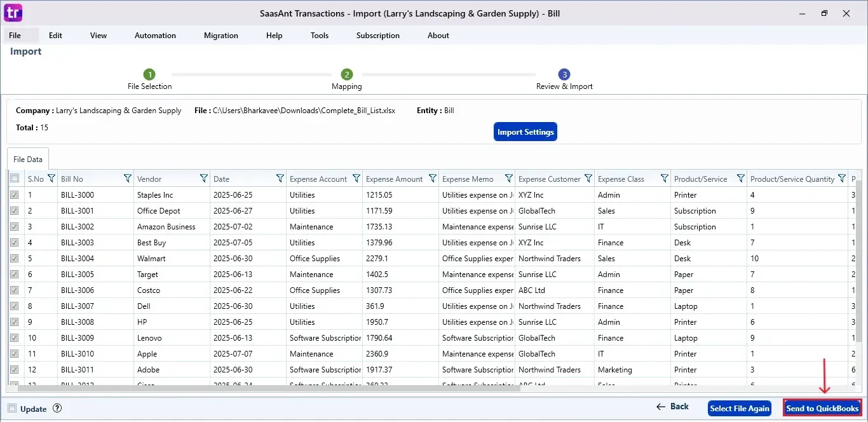Click the 'Walmart' vendor cell
The width and height of the screenshot is (868, 422).
[x=172, y=259]
